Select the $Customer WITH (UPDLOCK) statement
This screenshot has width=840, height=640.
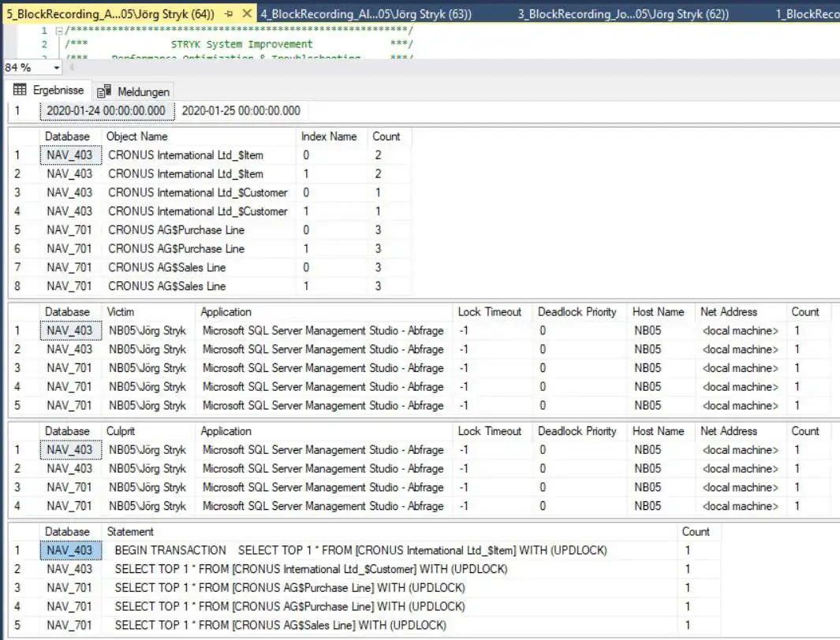click(390, 569)
